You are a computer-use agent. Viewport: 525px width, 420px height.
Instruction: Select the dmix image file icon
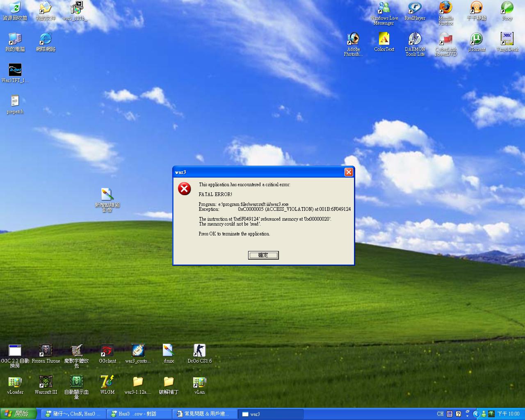[x=169, y=354]
